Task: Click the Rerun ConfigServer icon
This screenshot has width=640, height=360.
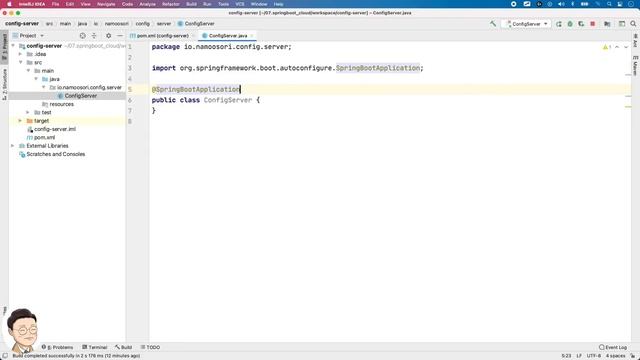Action: click(559, 24)
